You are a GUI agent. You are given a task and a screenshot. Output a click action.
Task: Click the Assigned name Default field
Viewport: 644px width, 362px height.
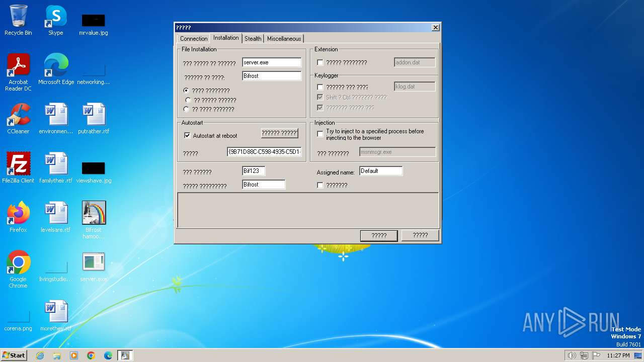point(381,171)
